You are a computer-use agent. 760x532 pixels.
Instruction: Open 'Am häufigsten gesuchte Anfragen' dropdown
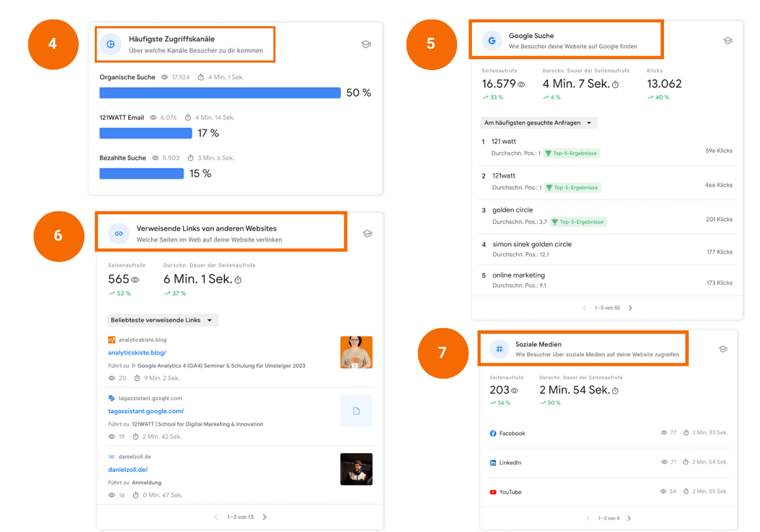(539, 123)
